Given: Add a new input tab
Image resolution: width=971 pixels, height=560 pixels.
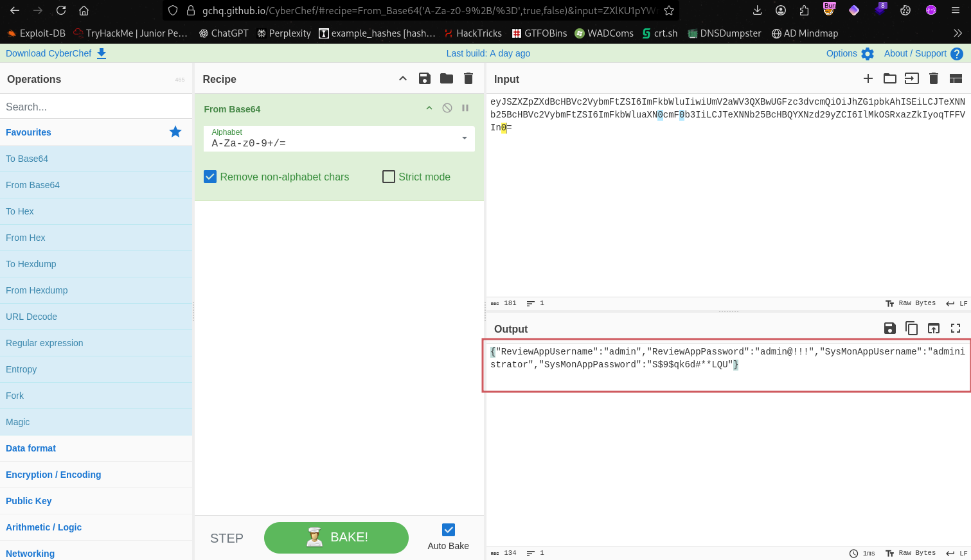Looking at the screenshot, I should [868, 78].
